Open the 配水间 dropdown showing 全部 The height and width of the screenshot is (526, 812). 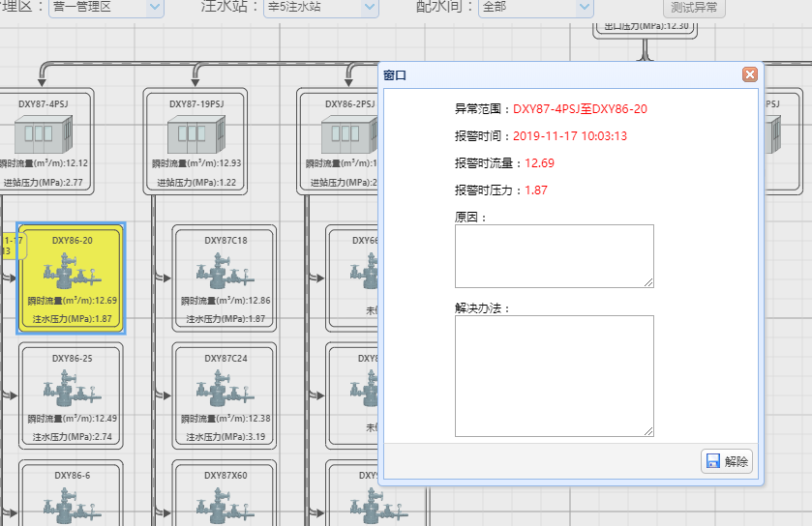(535, 7)
